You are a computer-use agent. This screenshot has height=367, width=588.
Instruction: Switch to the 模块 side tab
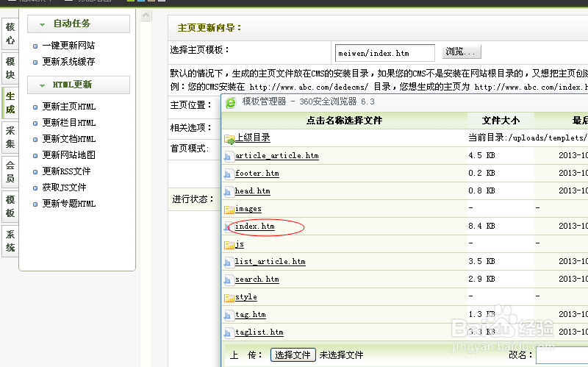click(10, 68)
